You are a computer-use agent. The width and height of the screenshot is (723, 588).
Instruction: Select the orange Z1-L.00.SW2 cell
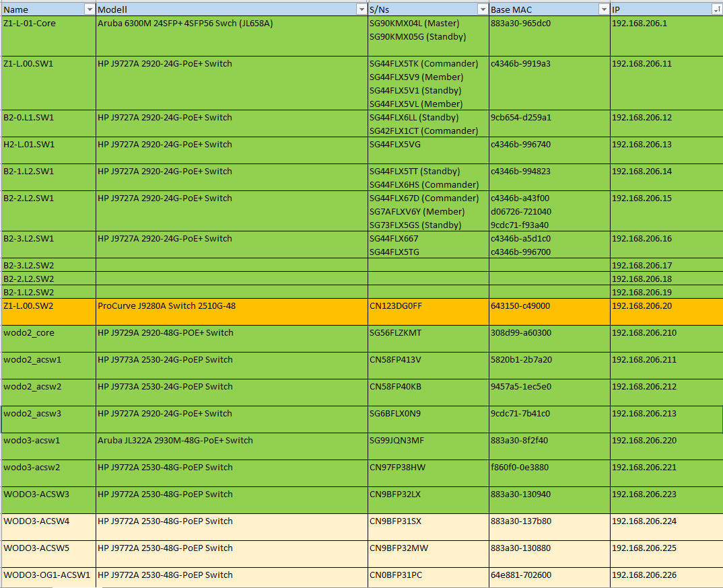tap(48, 312)
